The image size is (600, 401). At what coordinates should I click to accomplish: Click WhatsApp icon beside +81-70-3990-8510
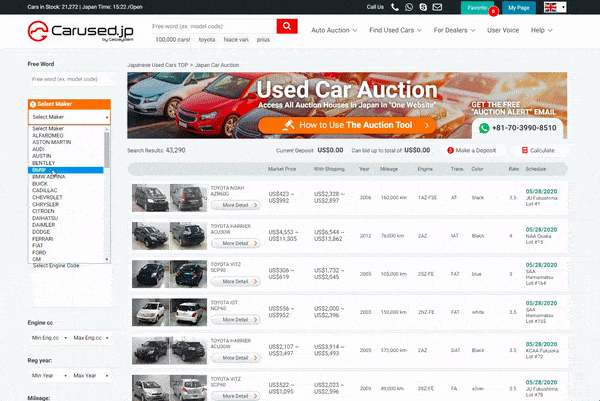[484, 128]
